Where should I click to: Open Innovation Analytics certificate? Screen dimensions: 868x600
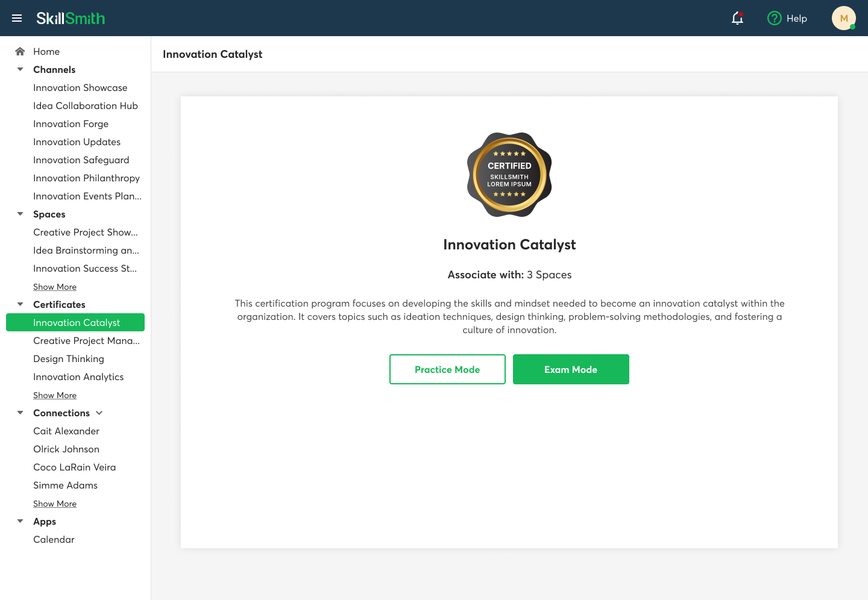click(x=78, y=377)
